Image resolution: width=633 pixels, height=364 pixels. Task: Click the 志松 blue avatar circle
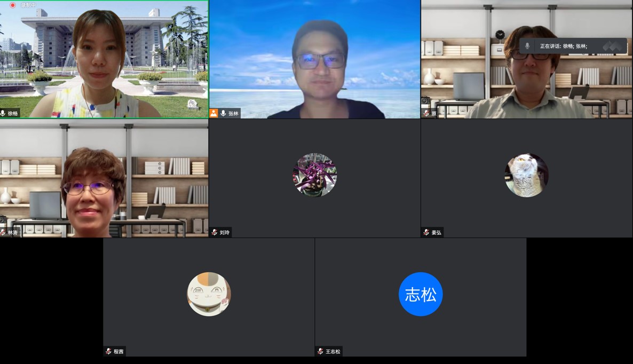click(421, 294)
